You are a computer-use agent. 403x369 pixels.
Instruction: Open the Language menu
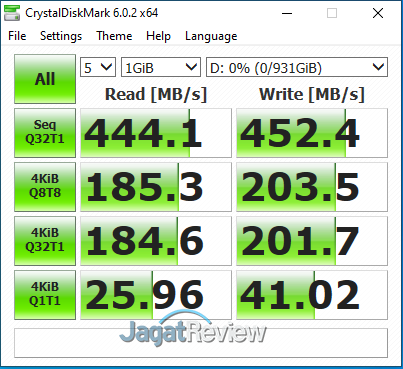(211, 36)
